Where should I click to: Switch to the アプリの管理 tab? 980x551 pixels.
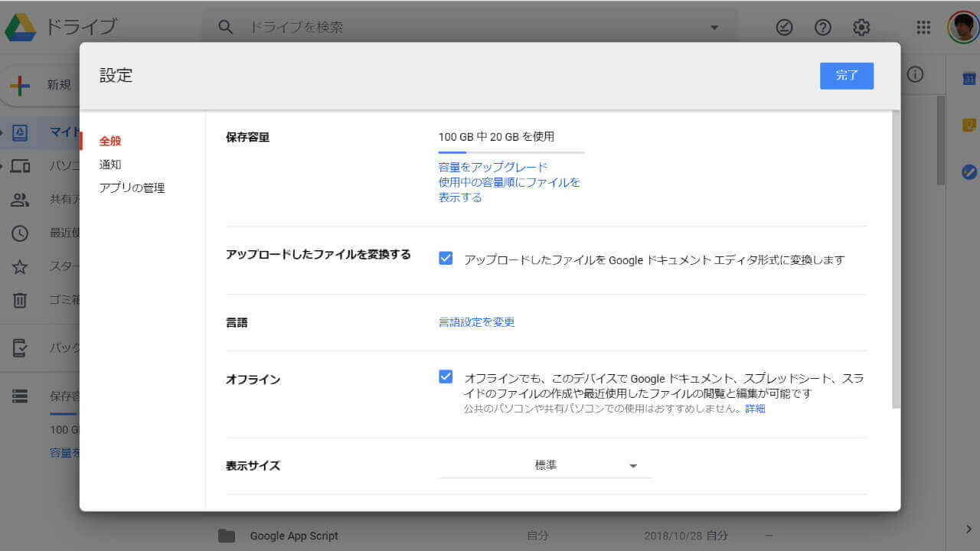click(132, 188)
